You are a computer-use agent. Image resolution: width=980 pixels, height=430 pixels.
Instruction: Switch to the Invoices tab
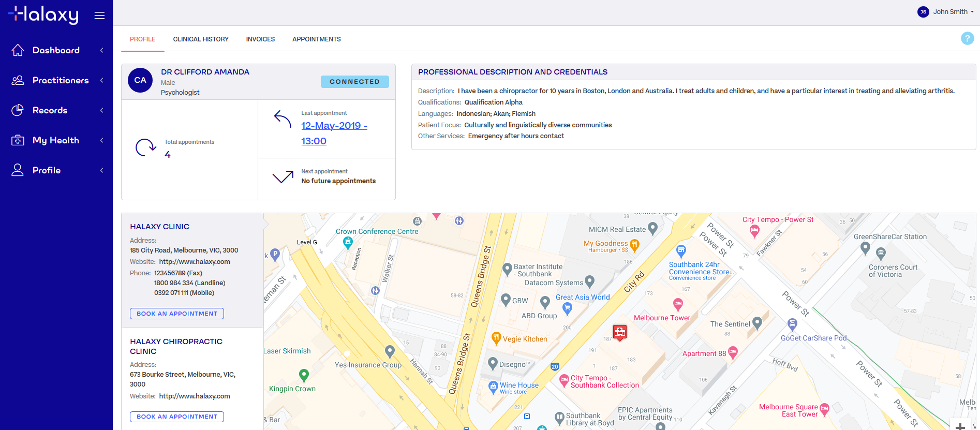[260, 39]
